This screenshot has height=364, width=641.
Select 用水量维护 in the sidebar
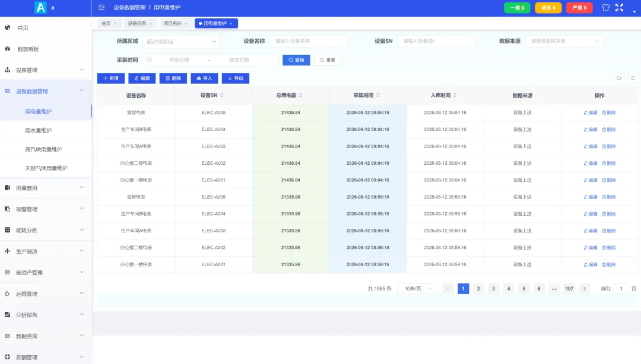pos(46,130)
